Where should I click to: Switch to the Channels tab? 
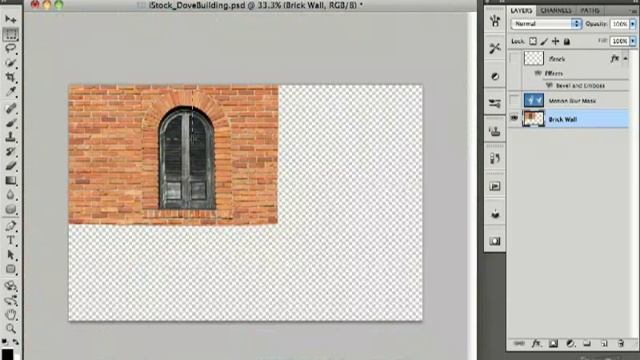point(556,11)
